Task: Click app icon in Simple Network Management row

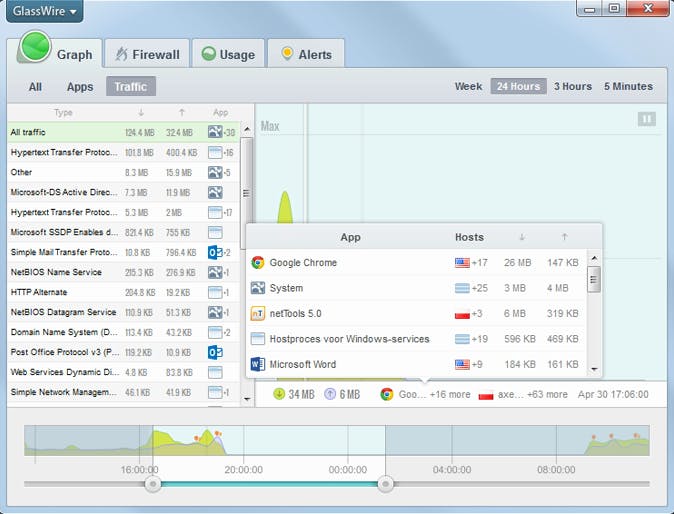Action: point(215,392)
